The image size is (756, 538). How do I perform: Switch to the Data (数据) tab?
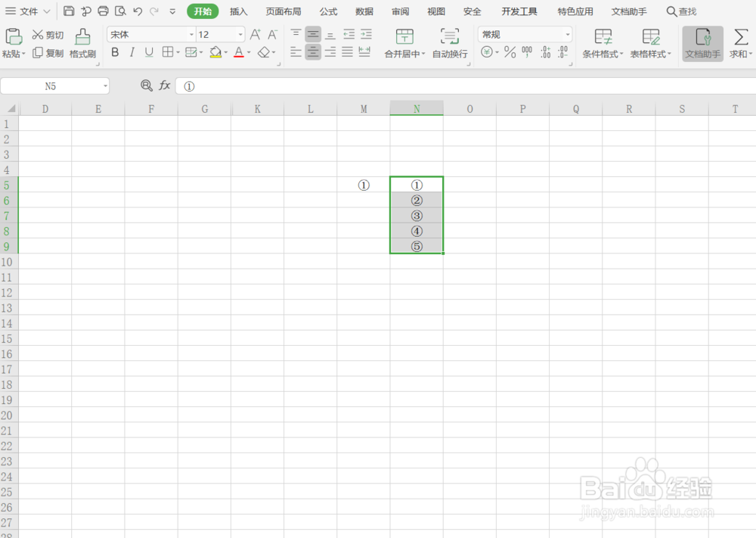click(364, 11)
